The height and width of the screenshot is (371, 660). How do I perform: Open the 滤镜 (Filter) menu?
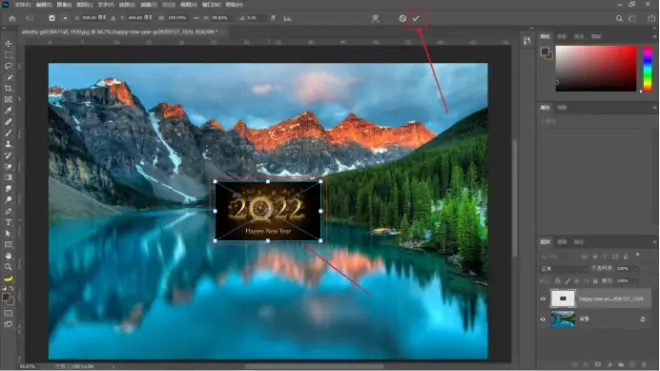(149, 5)
